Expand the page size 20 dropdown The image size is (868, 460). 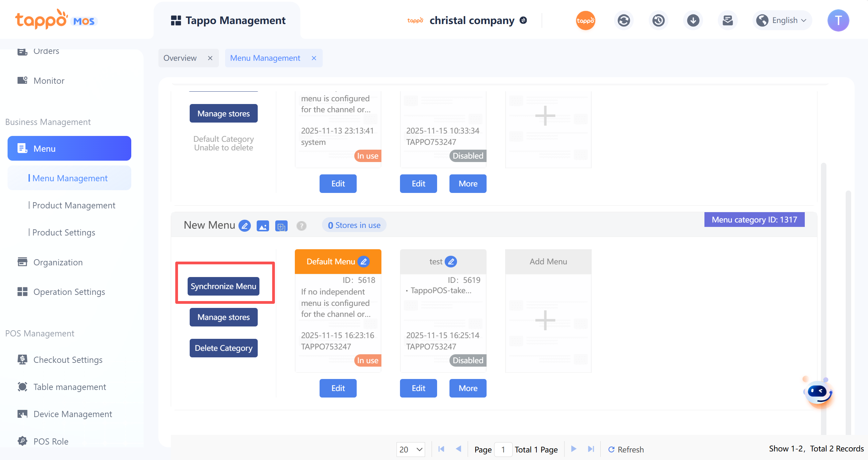411,449
